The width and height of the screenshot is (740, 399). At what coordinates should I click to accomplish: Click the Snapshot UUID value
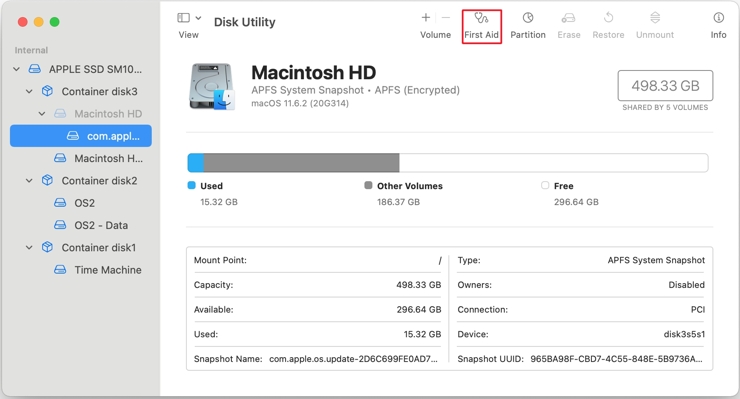pyautogui.click(x=616, y=359)
